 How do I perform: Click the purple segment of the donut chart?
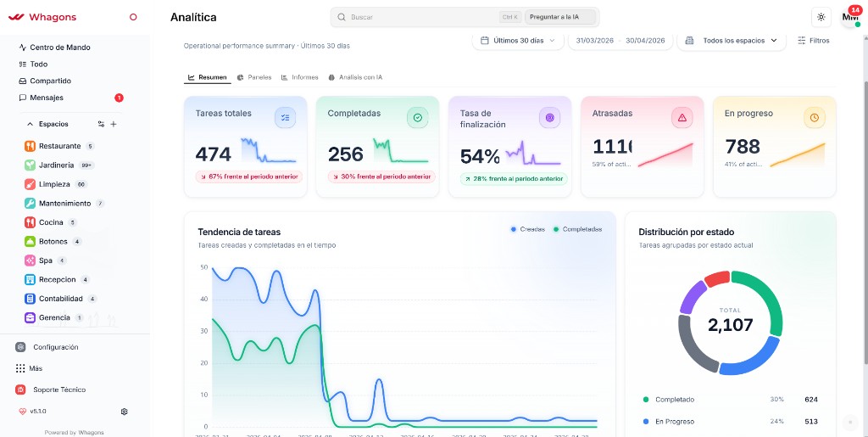point(690,296)
